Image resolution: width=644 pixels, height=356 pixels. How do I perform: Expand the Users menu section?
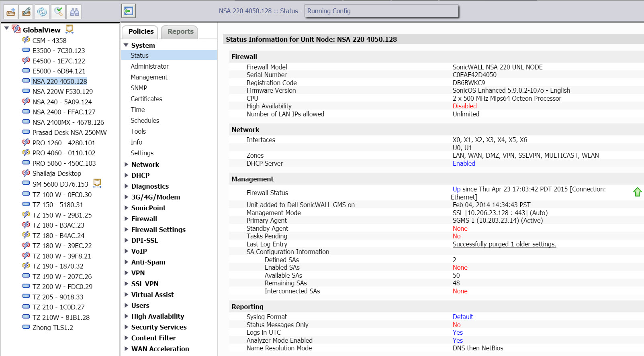tap(126, 305)
